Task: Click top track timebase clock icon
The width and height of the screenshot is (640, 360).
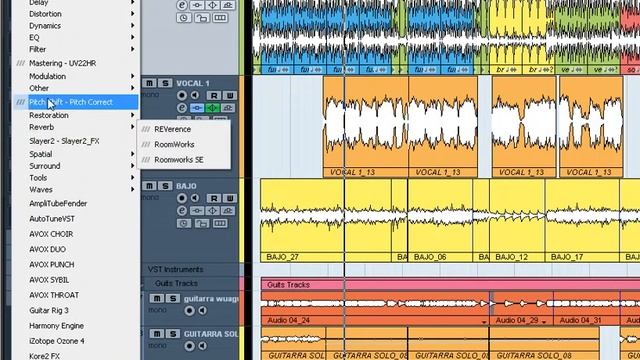Action: (184, 18)
